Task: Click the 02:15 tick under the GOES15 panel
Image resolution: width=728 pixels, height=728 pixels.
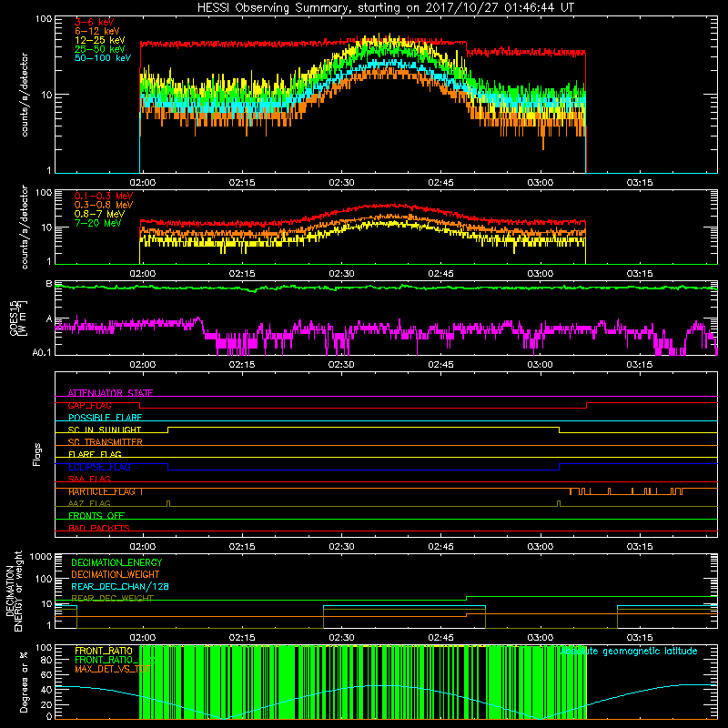Action: [242, 365]
